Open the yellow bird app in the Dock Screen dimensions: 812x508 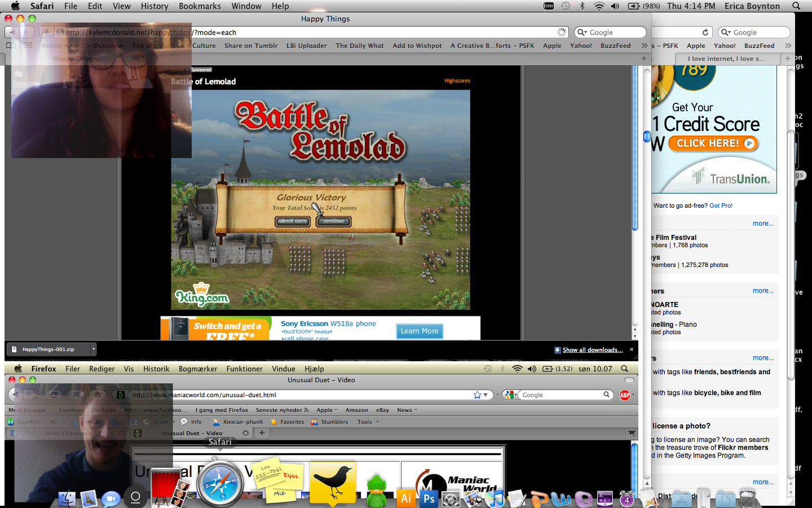[x=333, y=483]
